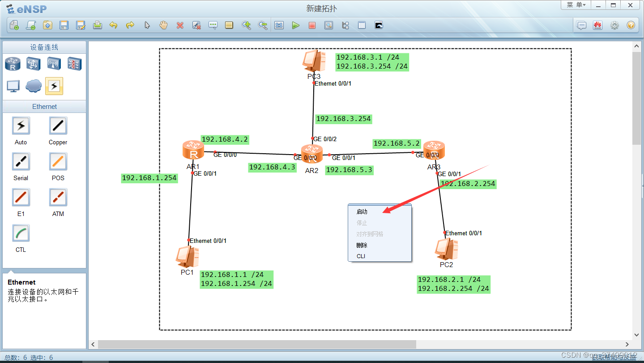The image size is (644, 363).
Task: Open the help question mark icon
Action: pos(631,25)
